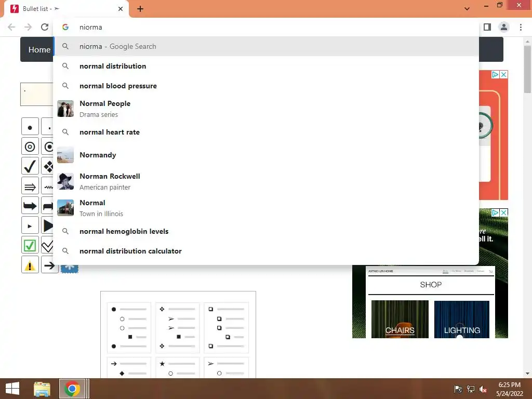Screen dimensions: 532x399
Task: Click the Home link in the navbar
Action: [39, 49]
